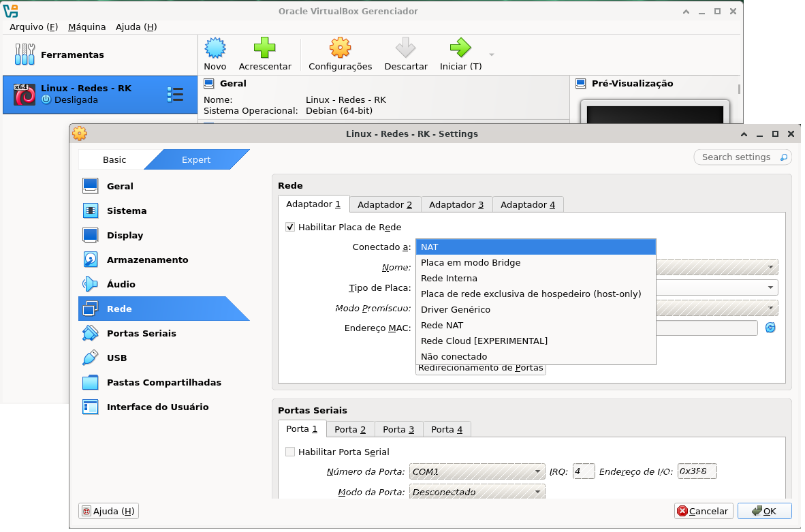
Task: Click the manager details scrollbar
Action: 739,89
